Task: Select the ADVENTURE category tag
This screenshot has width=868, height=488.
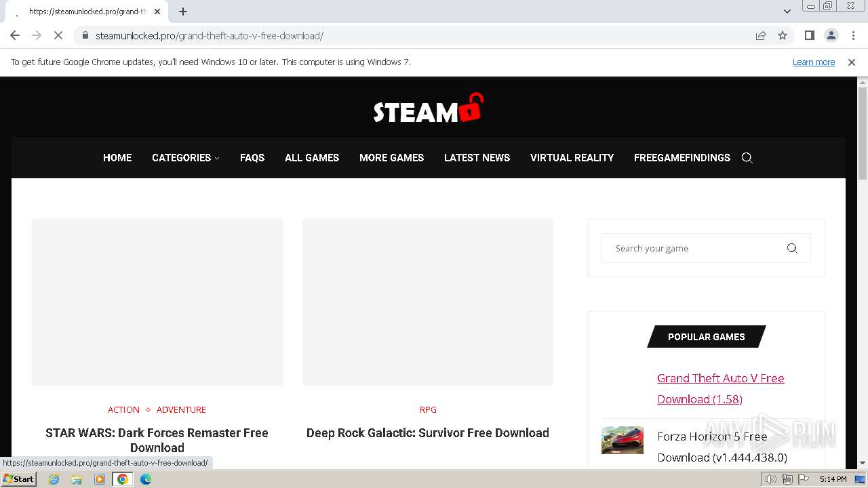Action: click(x=181, y=409)
